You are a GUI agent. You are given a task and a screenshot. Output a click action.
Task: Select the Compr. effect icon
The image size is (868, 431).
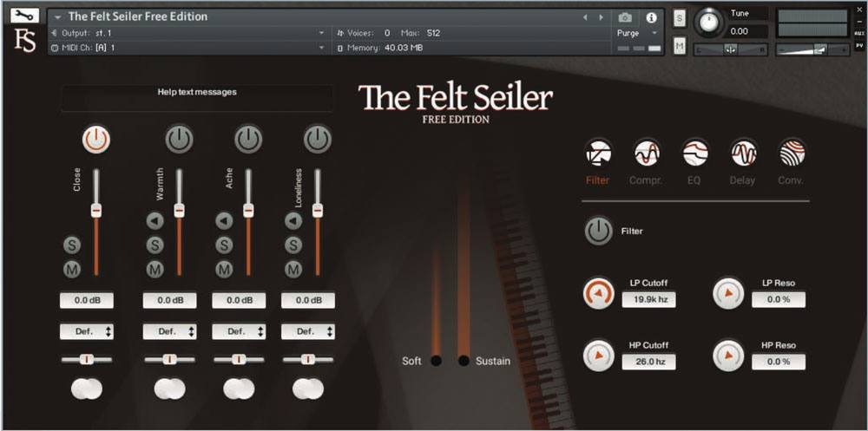point(647,153)
